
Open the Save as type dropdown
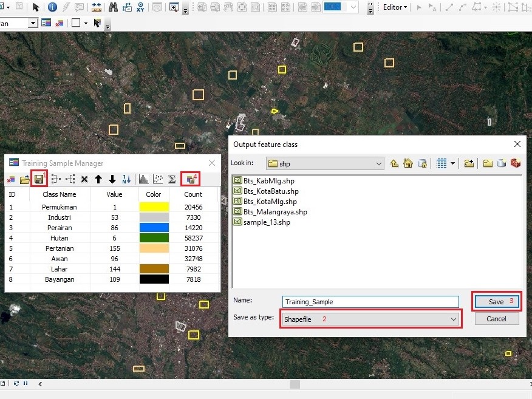click(x=453, y=319)
